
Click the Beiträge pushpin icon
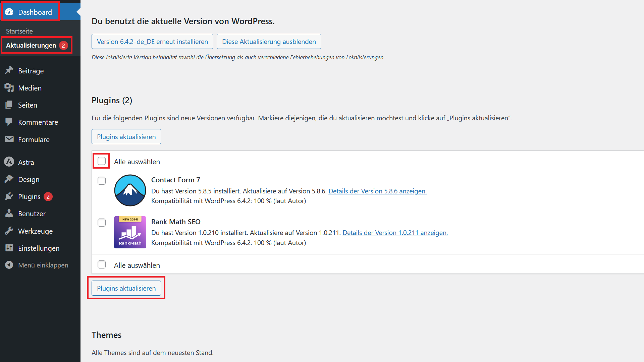coord(9,71)
